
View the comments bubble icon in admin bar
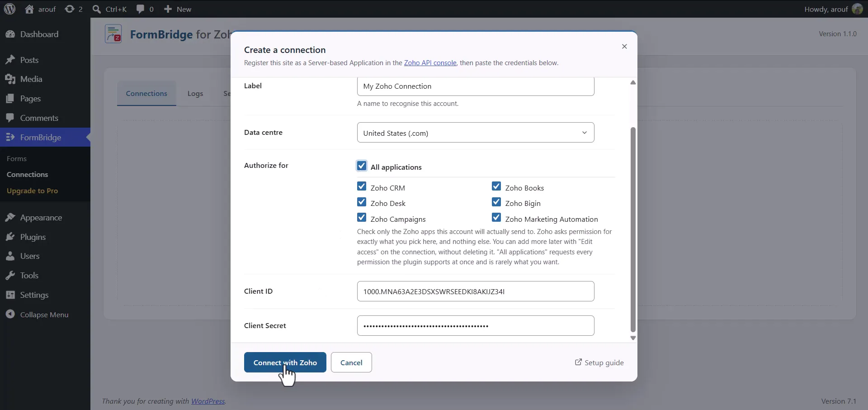pos(140,9)
